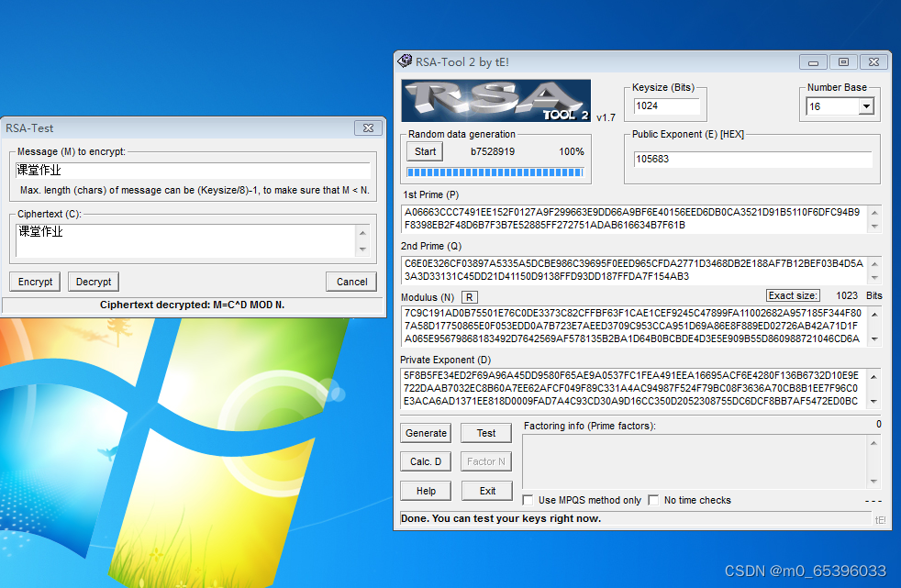Click the Encrypt button in RSA-Test

[x=35, y=282]
